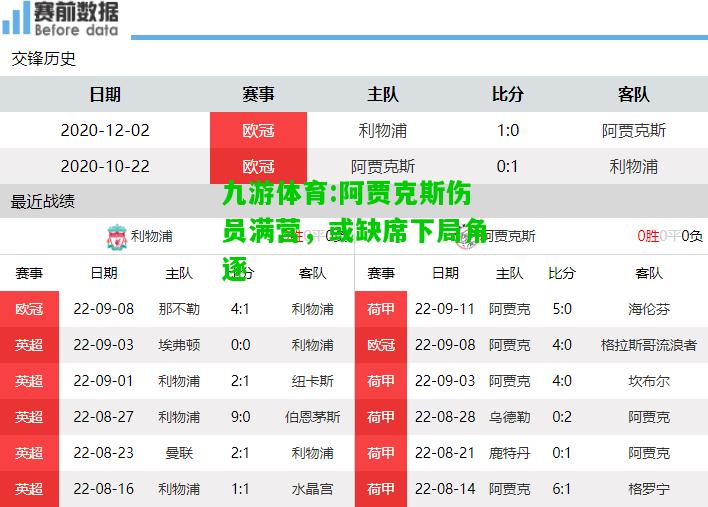Click home team 利物浦 in 2020-12-02 row

(x=383, y=130)
